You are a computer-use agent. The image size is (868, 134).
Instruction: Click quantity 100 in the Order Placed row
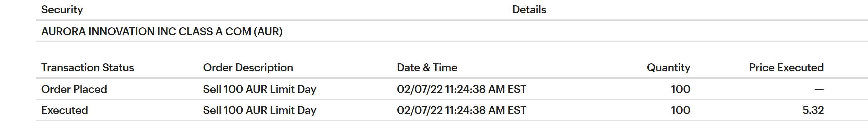point(680,89)
